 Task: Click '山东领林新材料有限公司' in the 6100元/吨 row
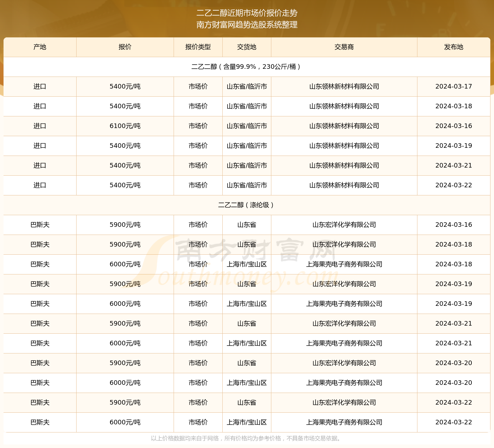coord(344,126)
